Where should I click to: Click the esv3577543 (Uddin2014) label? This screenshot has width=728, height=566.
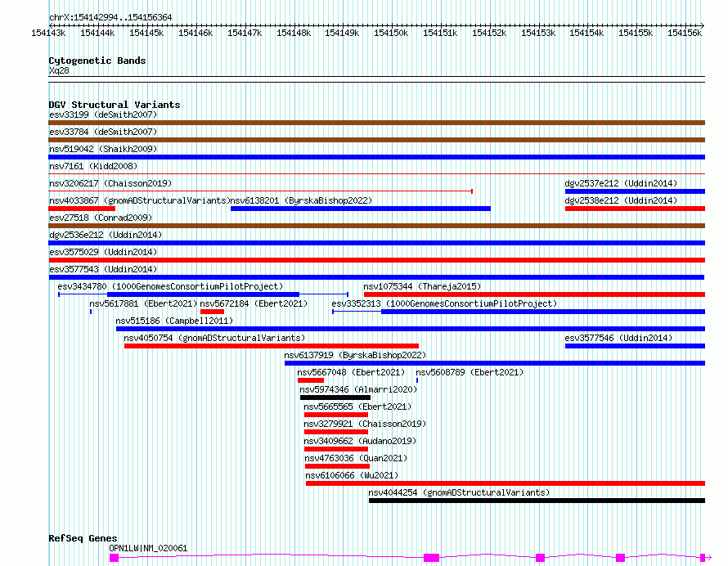(x=103, y=269)
